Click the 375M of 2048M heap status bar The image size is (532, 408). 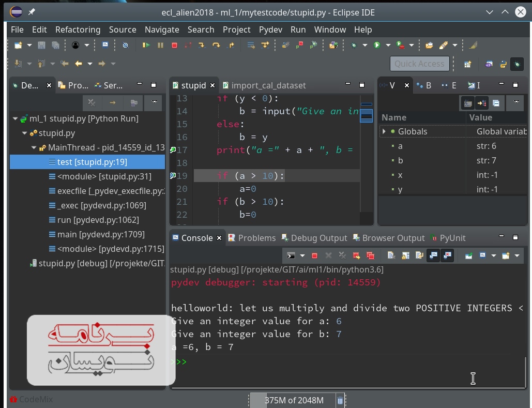[294, 400]
